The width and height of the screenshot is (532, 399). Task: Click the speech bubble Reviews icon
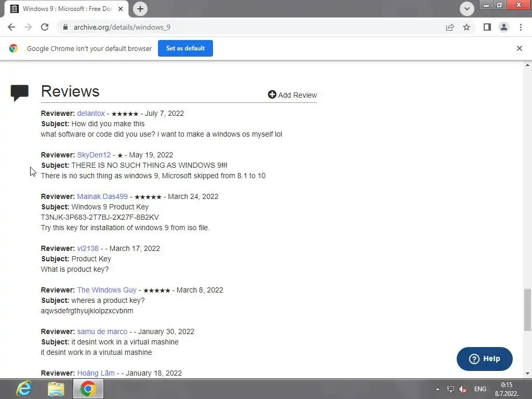[20, 92]
